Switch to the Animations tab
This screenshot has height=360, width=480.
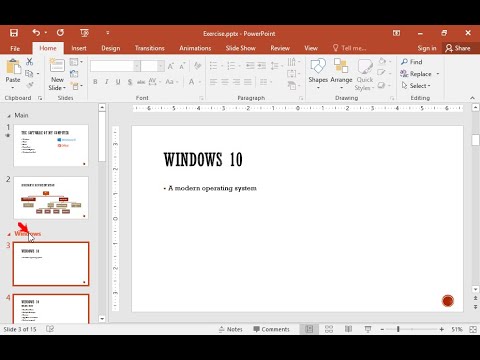tap(195, 48)
